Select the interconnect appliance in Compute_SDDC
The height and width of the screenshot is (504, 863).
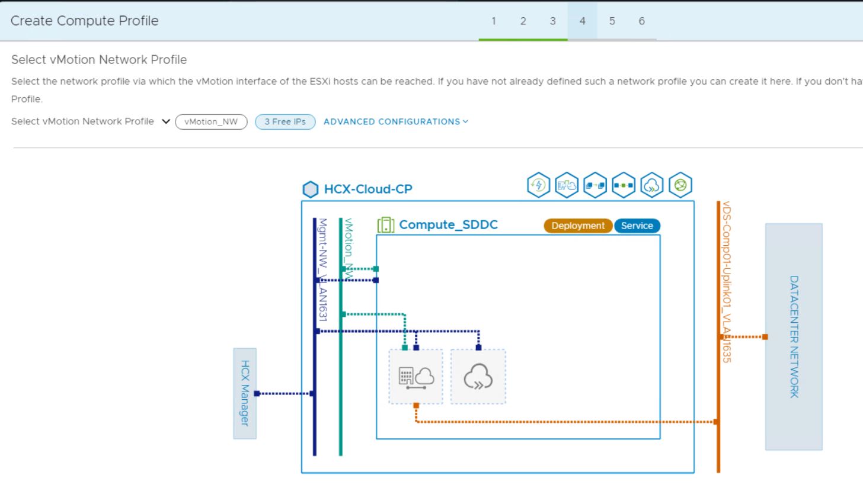(x=416, y=377)
